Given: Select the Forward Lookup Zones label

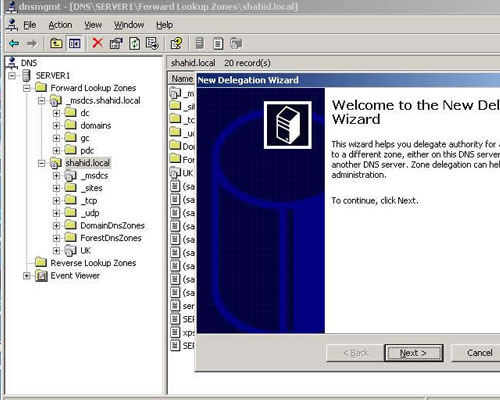Looking at the screenshot, I should (x=93, y=88).
